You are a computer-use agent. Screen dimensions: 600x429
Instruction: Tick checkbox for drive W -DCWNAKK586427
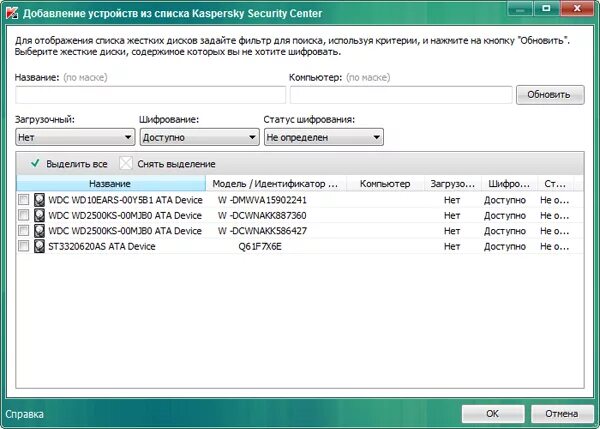tap(24, 231)
